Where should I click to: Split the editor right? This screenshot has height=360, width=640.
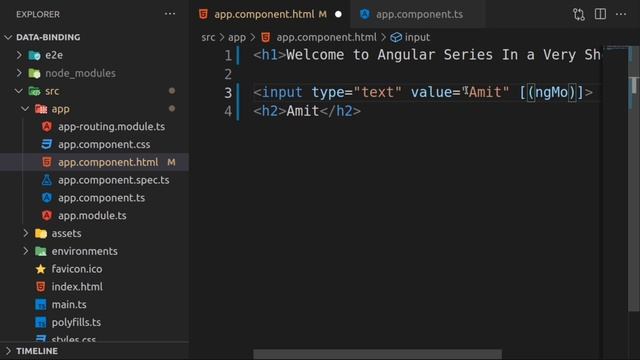[x=600, y=14]
